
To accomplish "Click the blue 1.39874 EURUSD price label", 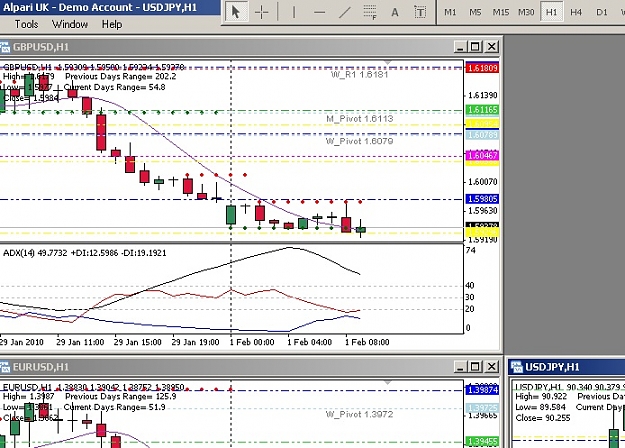I will pos(482,390).
